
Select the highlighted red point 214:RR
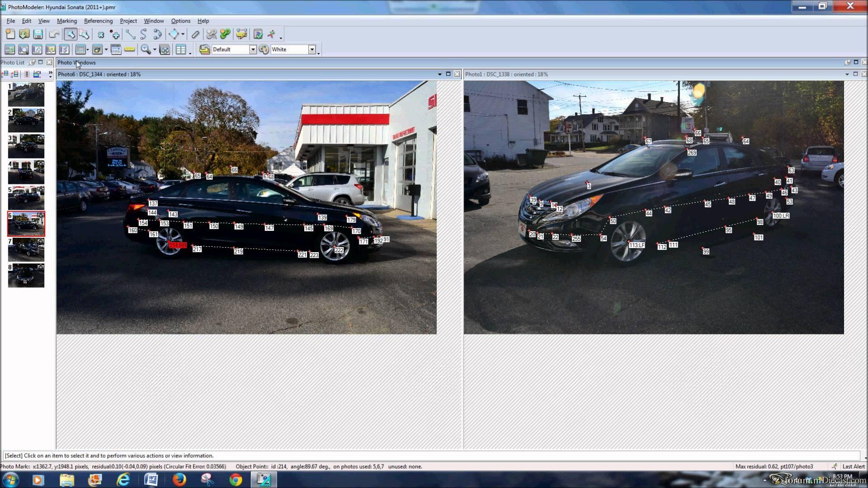[x=178, y=245]
